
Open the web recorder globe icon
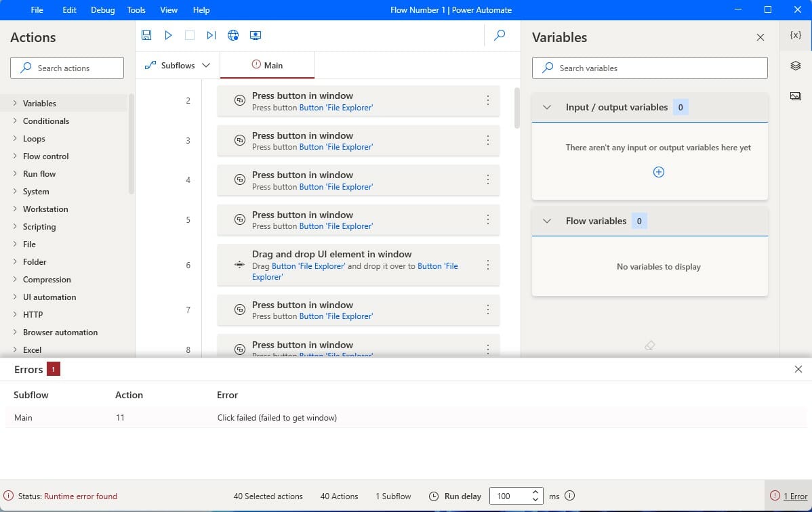coord(233,35)
